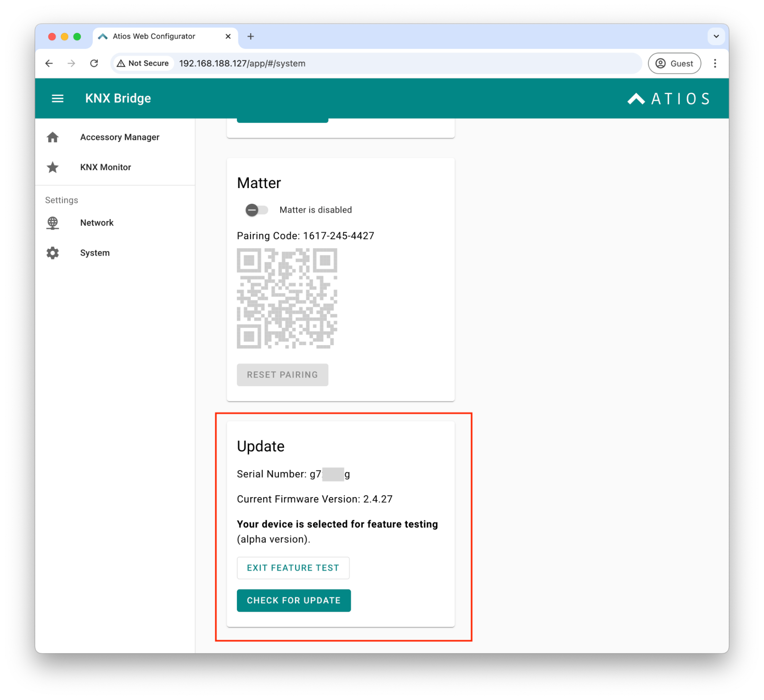
Task: Toggle the Matter enable switch
Action: pos(256,210)
